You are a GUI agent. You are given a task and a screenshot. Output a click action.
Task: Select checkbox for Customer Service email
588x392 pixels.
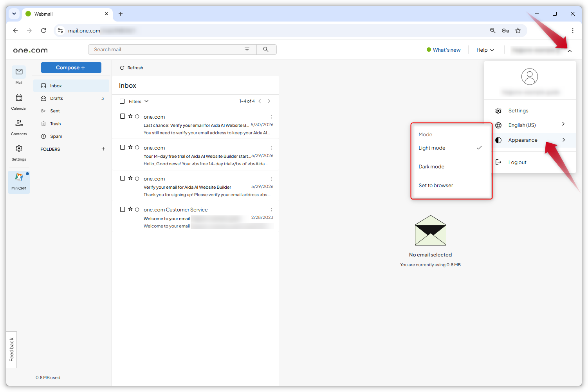point(123,209)
